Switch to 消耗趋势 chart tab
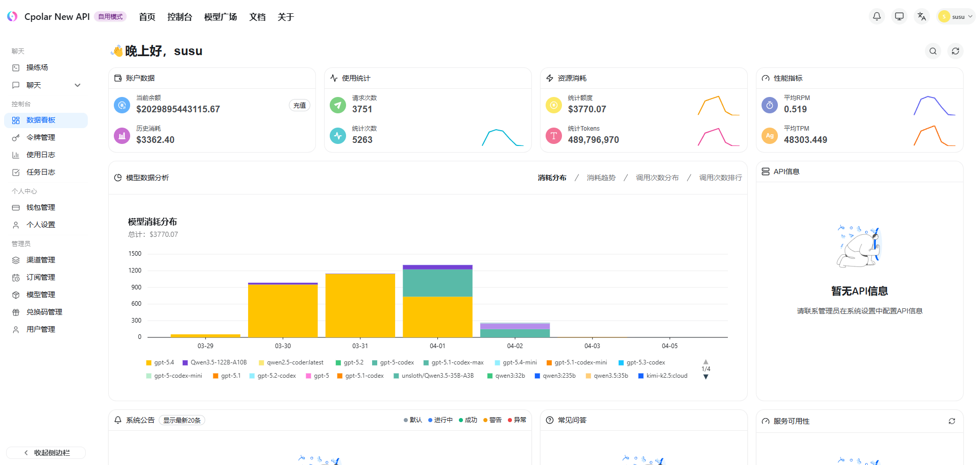The height and width of the screenshot is (465, 980). tap(601, 178)
